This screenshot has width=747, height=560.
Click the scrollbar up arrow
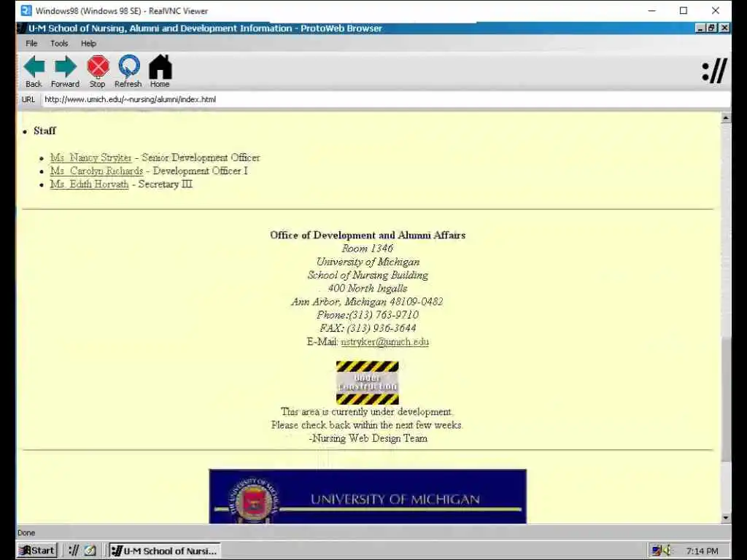point(726,117)
